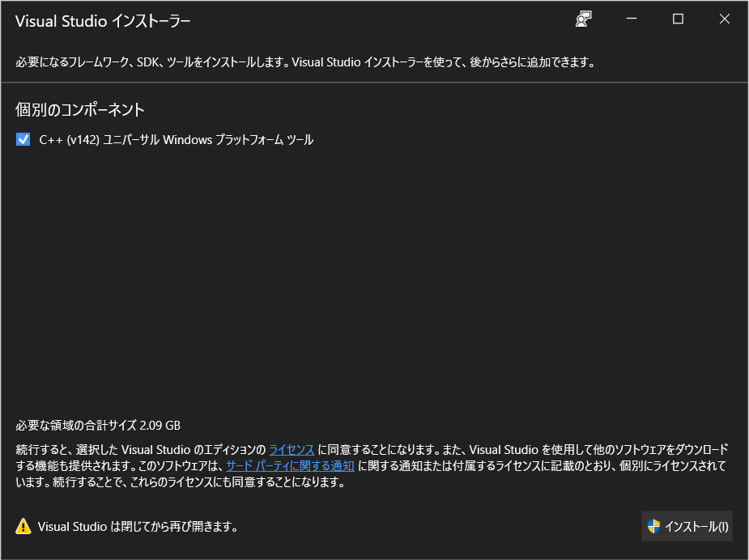The height and width of the screenshot is (560, 749).
Task: Click the text 必要な領域の合計サイズ 2.09 GB
Action: (98, 426)
